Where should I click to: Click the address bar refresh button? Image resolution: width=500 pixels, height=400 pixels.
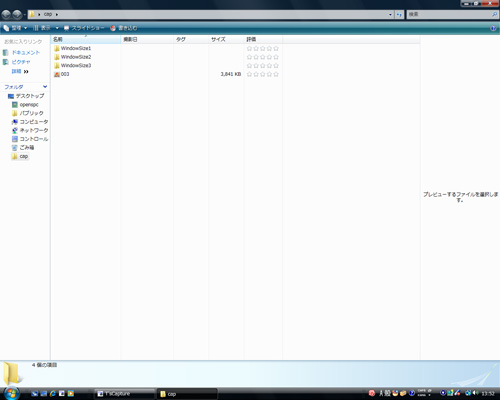coord(399,14)
